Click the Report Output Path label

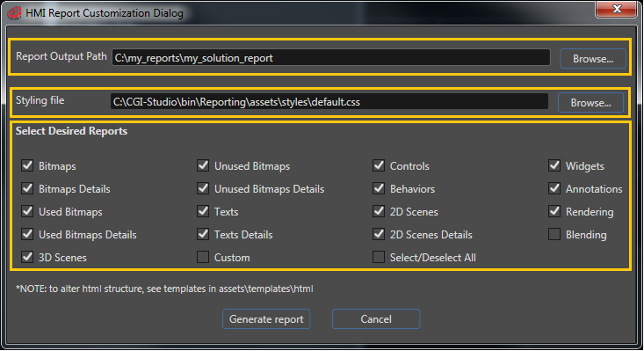[x=62, y=56]
